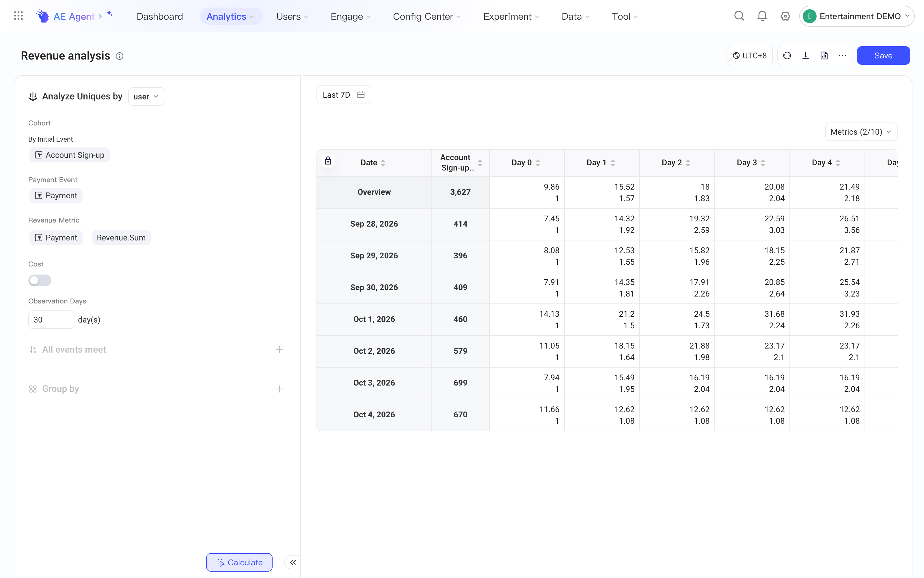
Task: Open the settings gear icon
Action: (x=785, y=16)
